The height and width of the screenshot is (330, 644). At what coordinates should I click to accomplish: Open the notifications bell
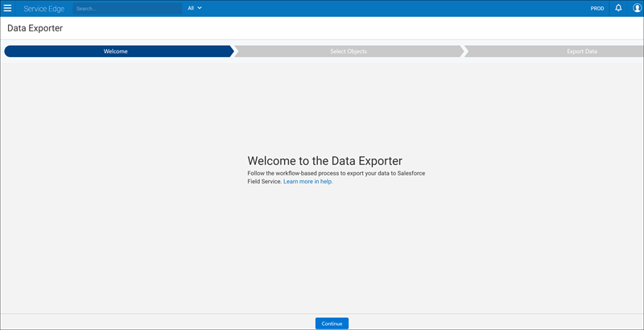pos(618,8)
